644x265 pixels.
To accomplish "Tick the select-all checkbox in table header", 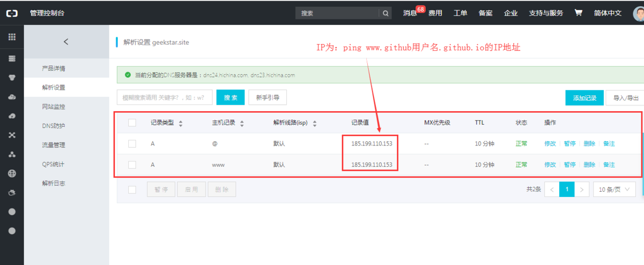I will (x=132, y=123).
